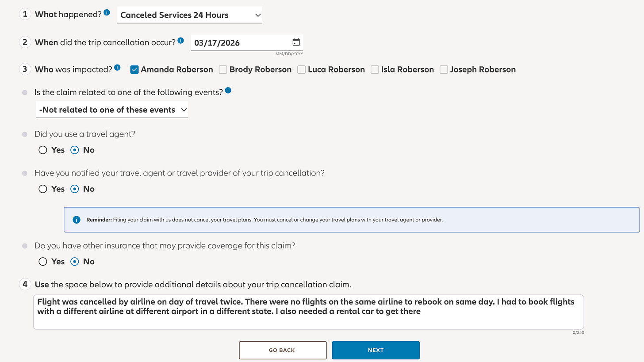Click the MM/DD/YYYY format hint
The image size is (644, 362).
(289, 54)
